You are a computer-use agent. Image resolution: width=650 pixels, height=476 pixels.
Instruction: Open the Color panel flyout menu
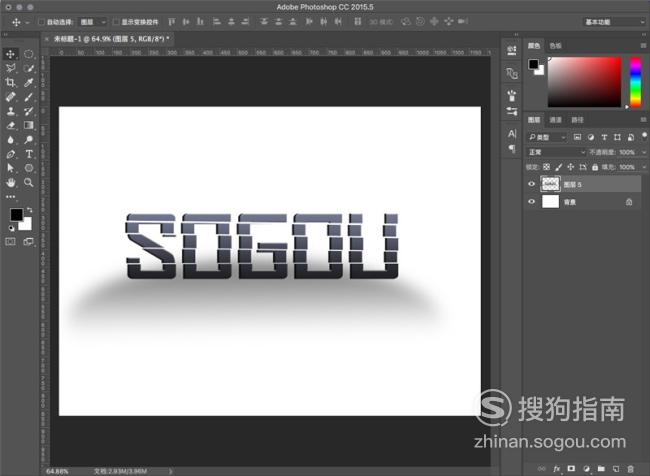tap(643, 45)
